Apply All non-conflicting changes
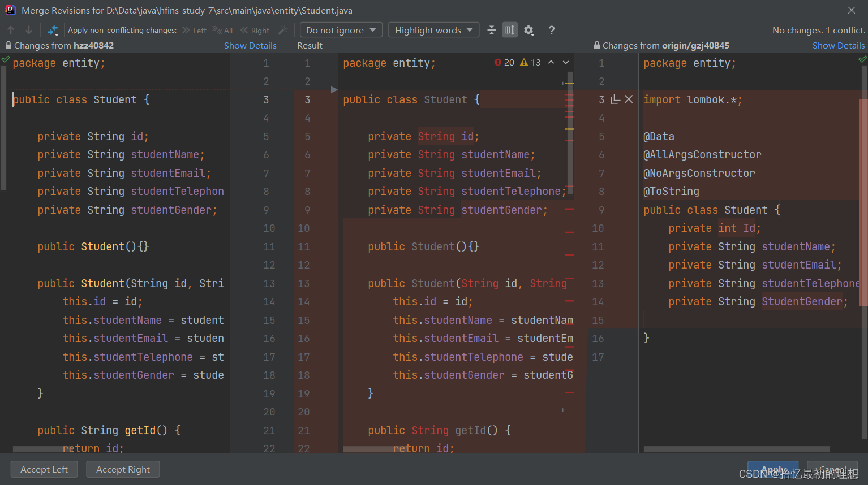 [x=222, y=31]
